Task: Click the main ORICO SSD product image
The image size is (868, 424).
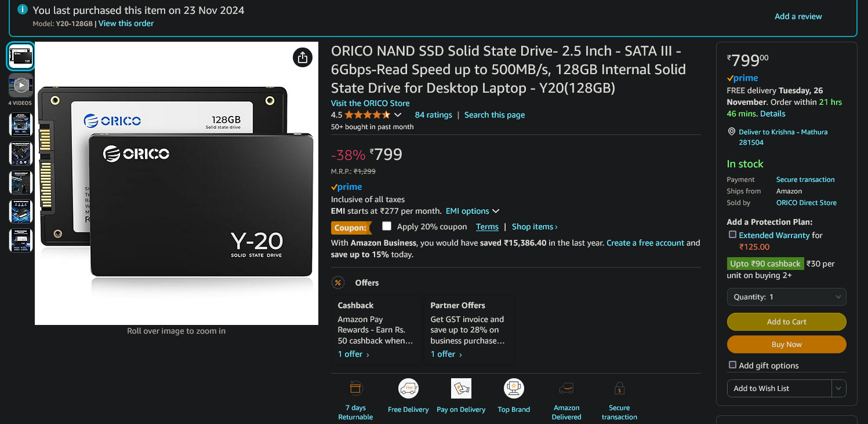Action: pyautogui.click(x=176, y=183)
